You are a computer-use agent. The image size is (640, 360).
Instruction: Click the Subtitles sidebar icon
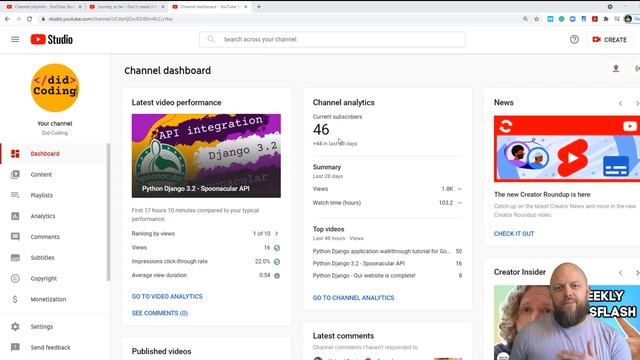tap(15, 258)
